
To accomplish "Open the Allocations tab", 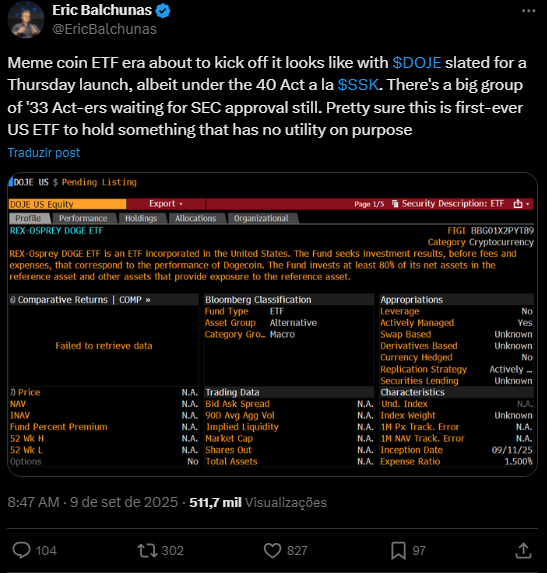I will click(195, 218).
